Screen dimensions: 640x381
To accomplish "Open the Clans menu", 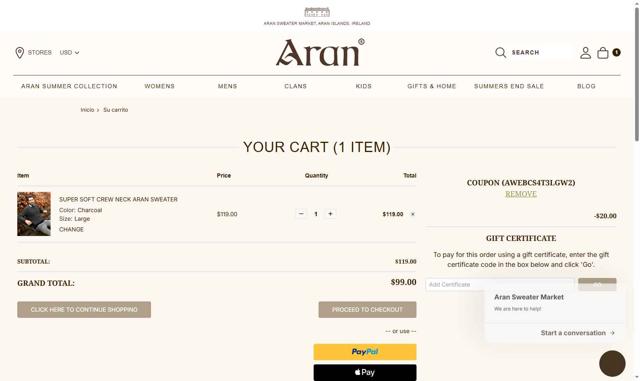I will coord(296,86).
